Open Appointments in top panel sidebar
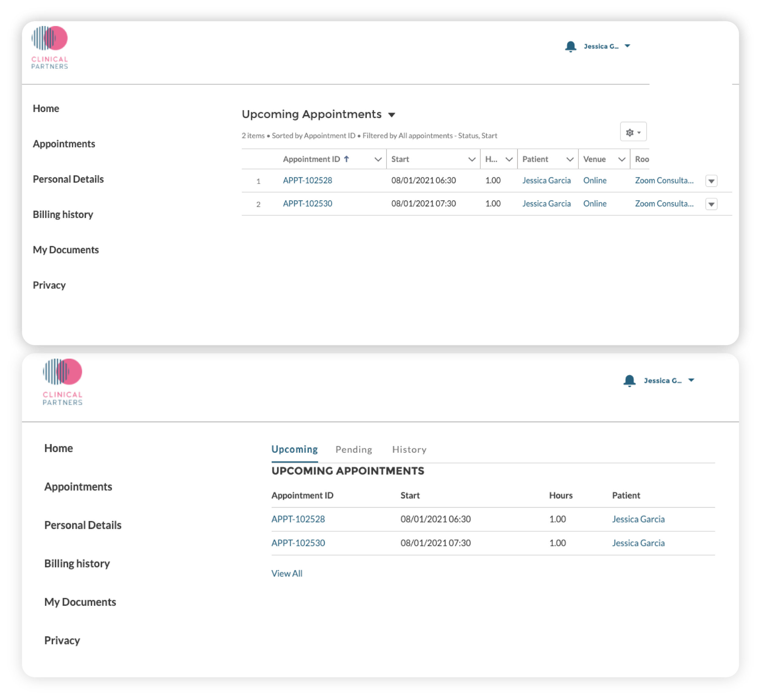This screenshot has height=700, width=761. (64, 144)
